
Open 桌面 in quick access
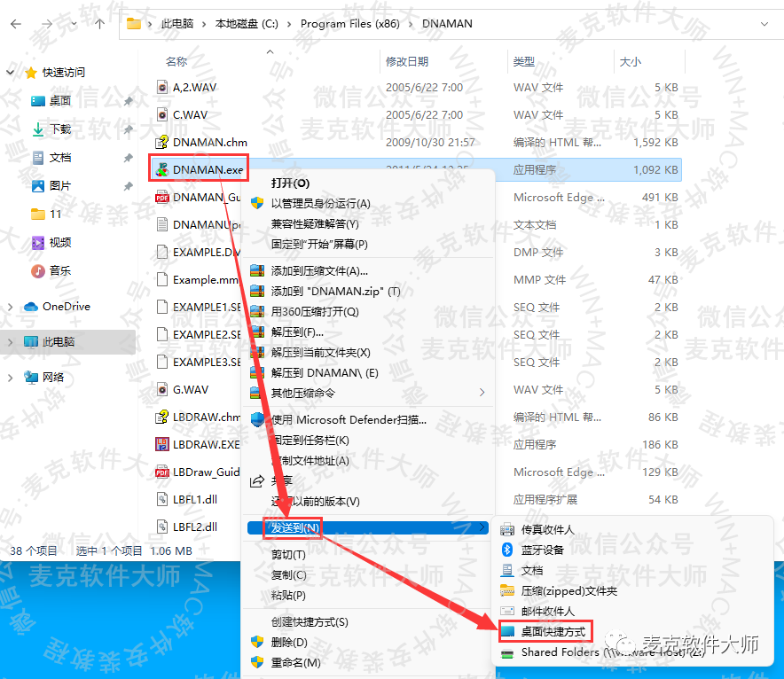(x=60, y=101)
